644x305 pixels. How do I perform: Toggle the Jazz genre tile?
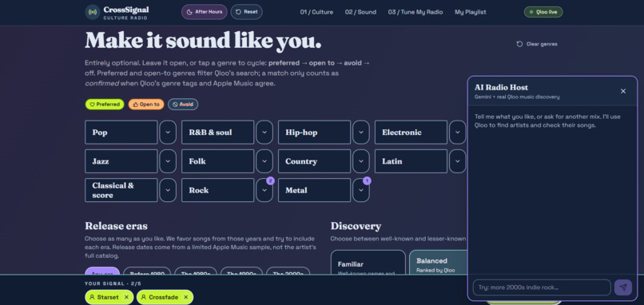point(121,161)
